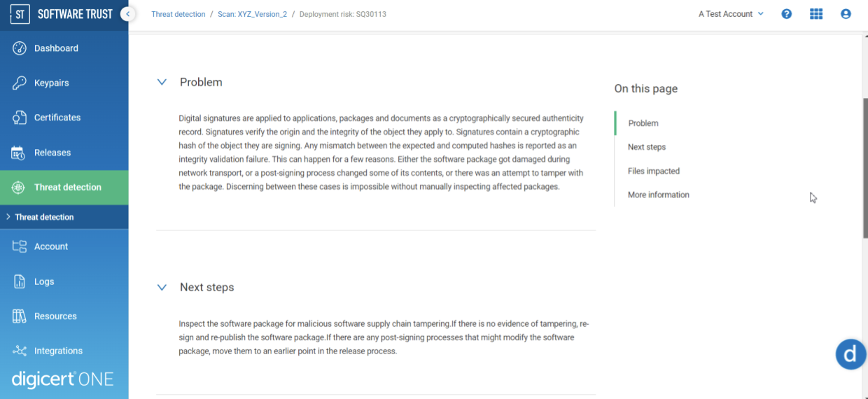This screenshot has width=868, height=399.
Task: Click the Releases calendar icon
Action: 20,153
